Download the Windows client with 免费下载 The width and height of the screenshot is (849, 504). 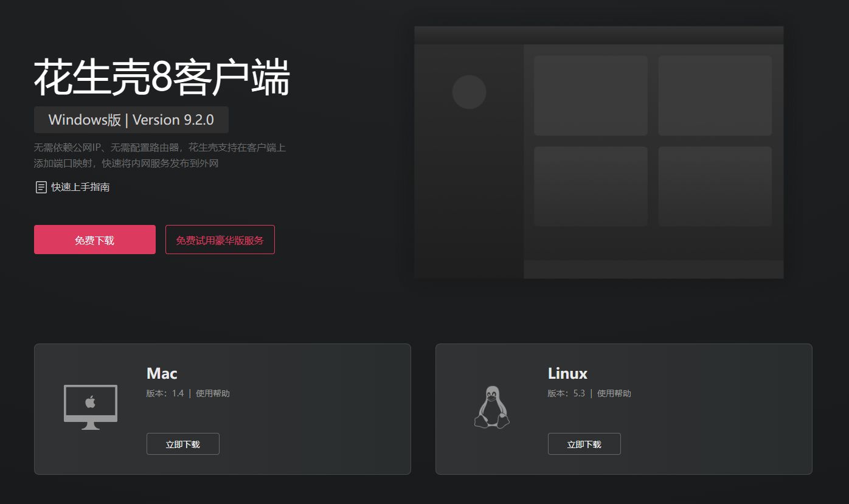[95, 240]
